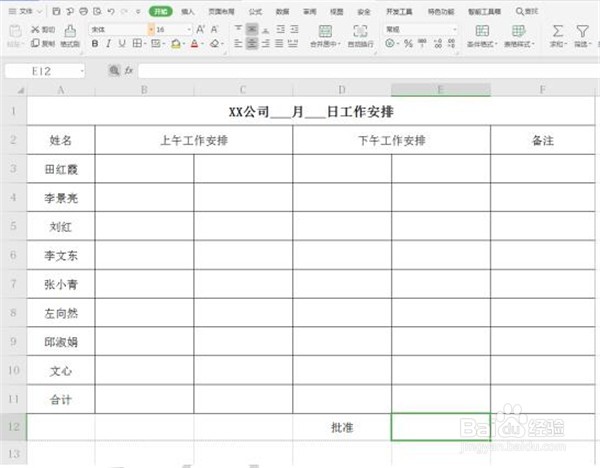
Task: Click percent style icon
Action: pos(408,44)
